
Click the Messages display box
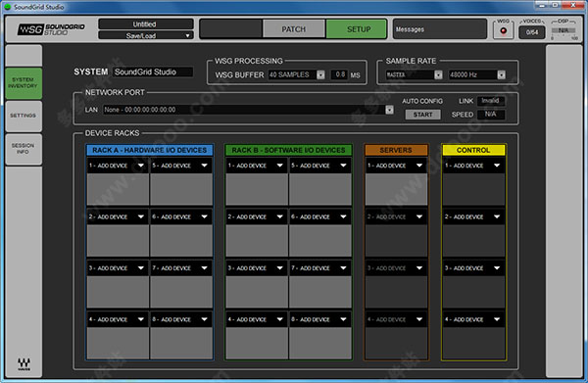tap(439, 29)
